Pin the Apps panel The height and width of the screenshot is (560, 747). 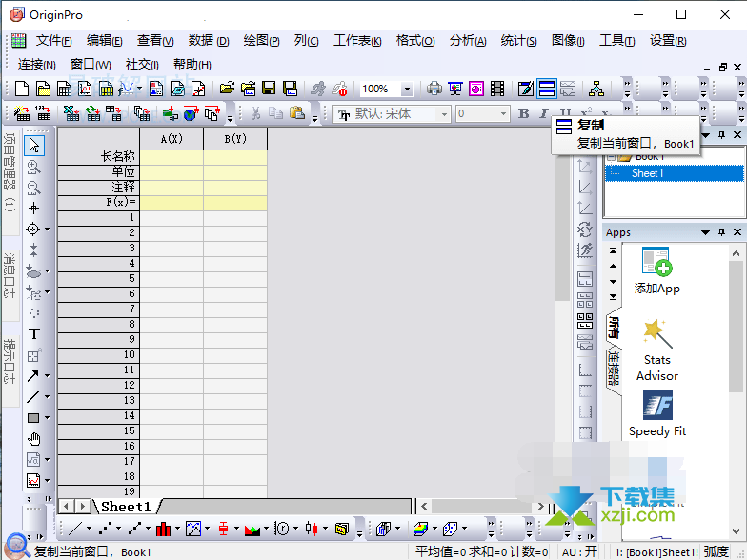click(x=722, y=232)
